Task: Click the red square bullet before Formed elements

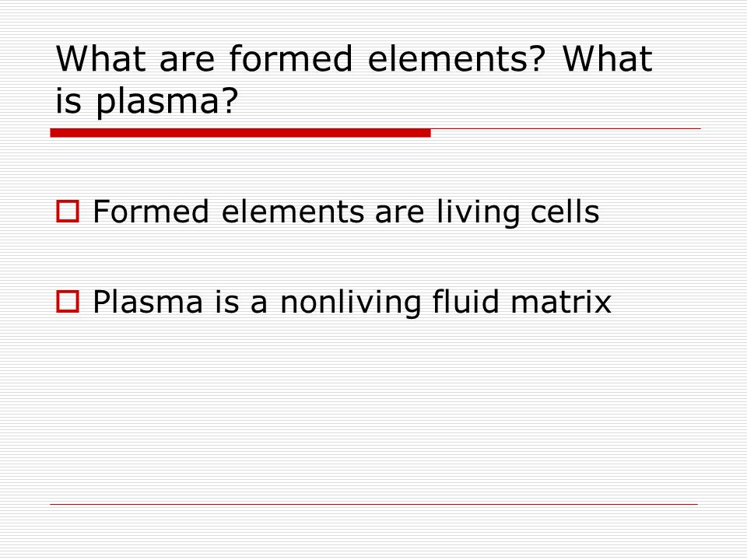Action: [68, 212]
